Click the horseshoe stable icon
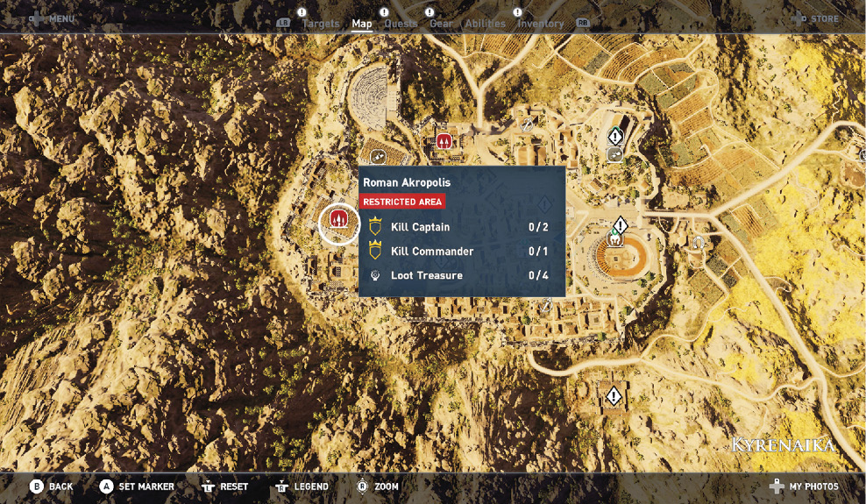Screen dimensions: 866x504 698,242
